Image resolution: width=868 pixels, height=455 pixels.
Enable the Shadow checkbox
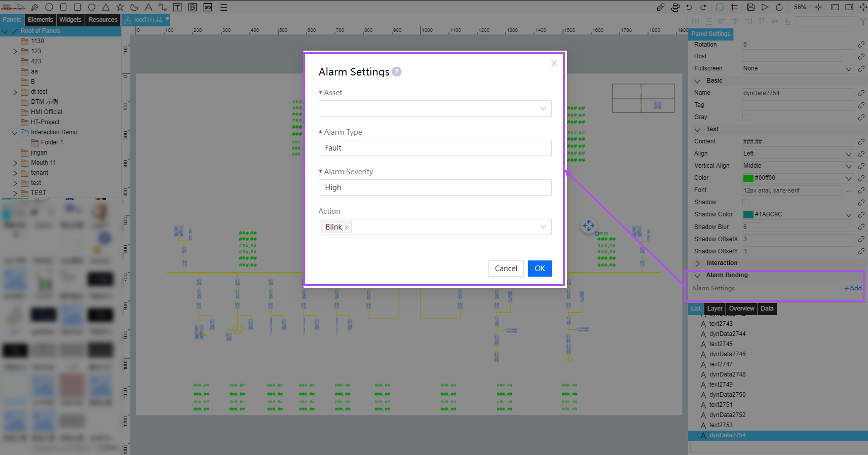click(x=746, y=202)
